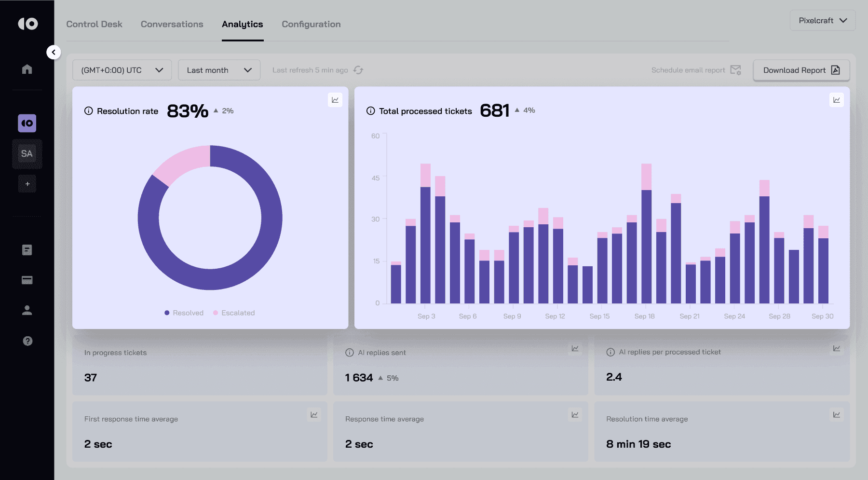
Task: Toggle the Resolved series in the donut legend
Action: pyautogui.click(x=183, y=313)
